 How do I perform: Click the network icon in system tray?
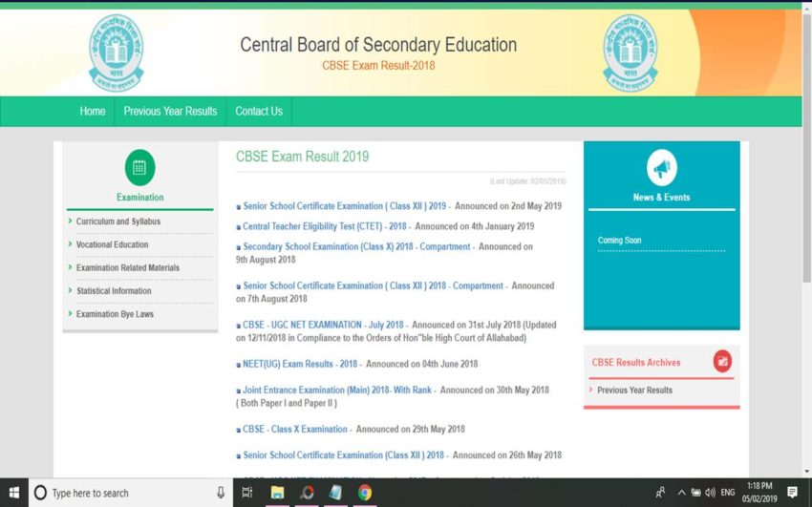tap(696, 493)
